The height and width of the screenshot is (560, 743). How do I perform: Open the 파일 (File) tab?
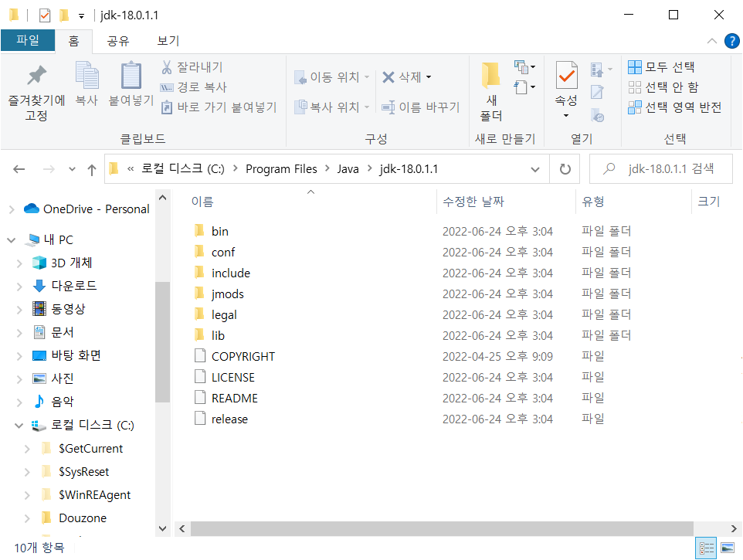pos(28,40)
